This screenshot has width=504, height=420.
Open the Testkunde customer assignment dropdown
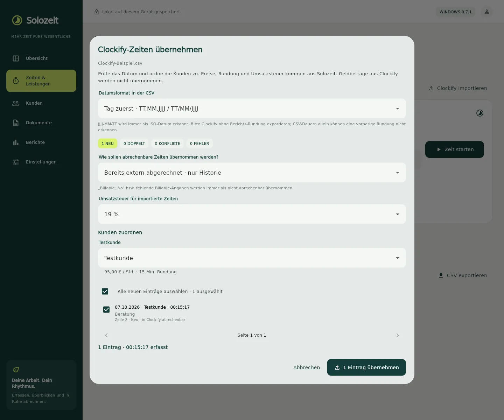point(252,258)
